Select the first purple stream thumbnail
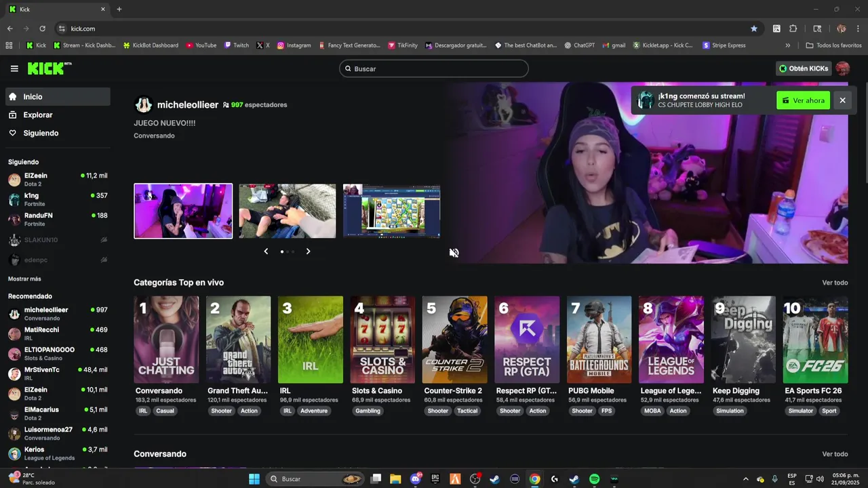This screenshot has width=868, height=488. (183, 211)
